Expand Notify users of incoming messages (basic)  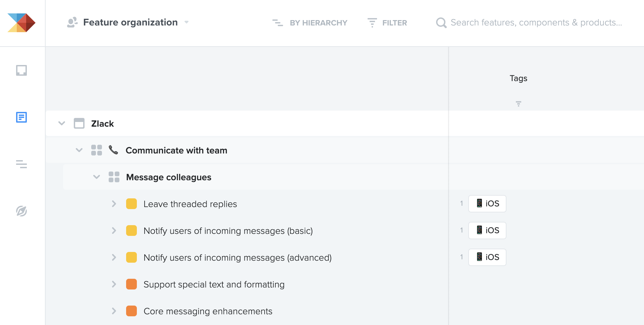[114, 231]
